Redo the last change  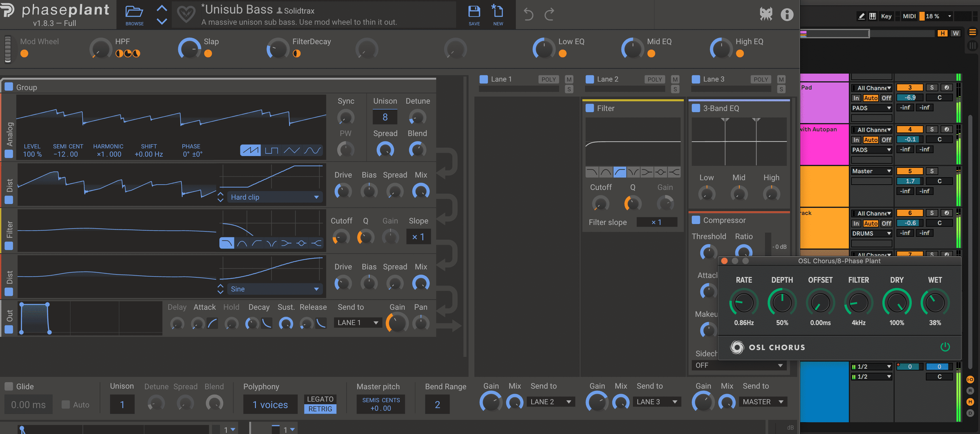[x=549, y=14]
